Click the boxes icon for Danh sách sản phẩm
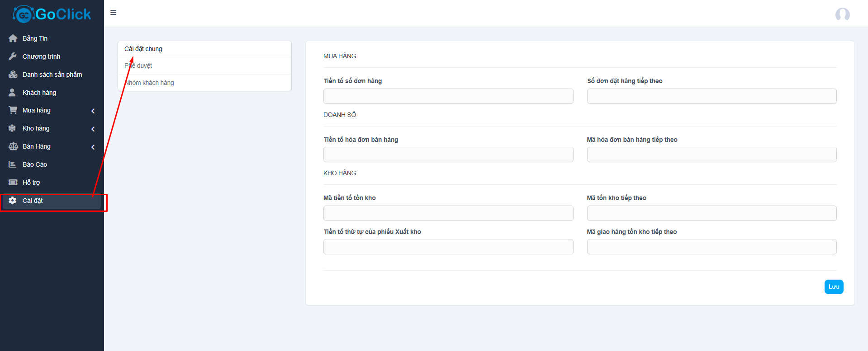868x351 pixels. pos(13,75)
